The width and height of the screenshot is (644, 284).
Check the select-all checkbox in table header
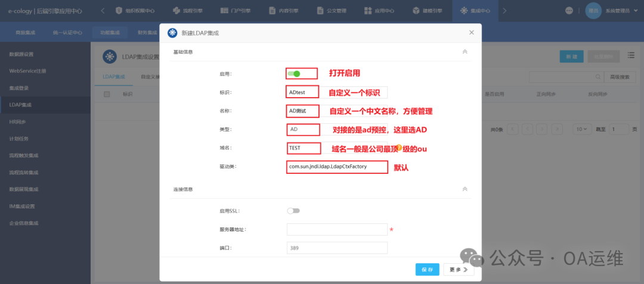107,94
